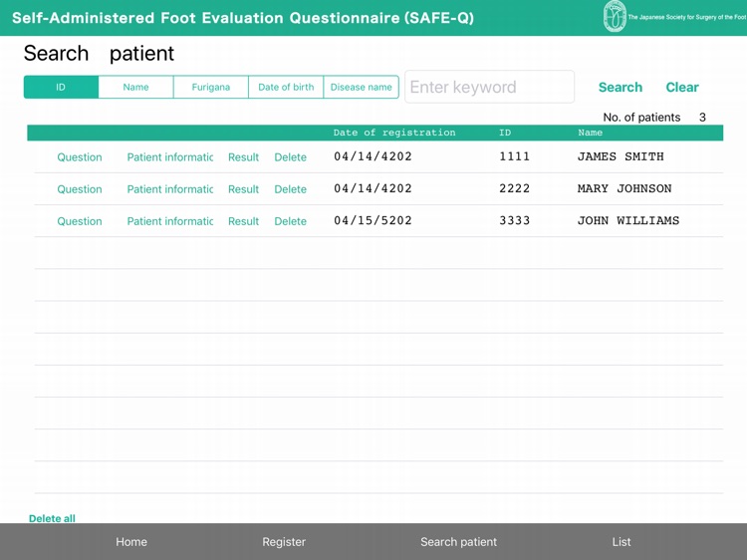Open Patient information for John Williams

[170, 221]
